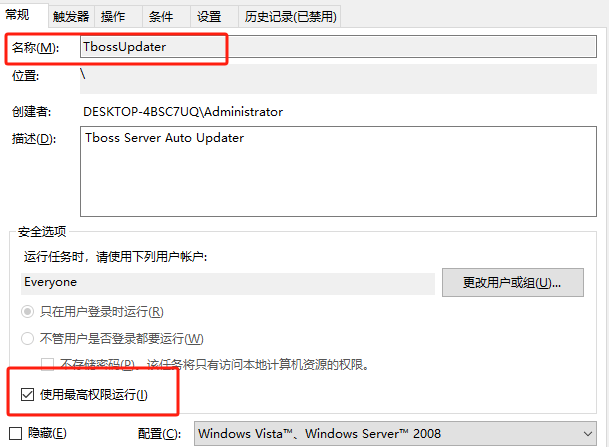
Task: Select the 只在用户登录时运行(R) radio button
Action: (x=28, y=312)
